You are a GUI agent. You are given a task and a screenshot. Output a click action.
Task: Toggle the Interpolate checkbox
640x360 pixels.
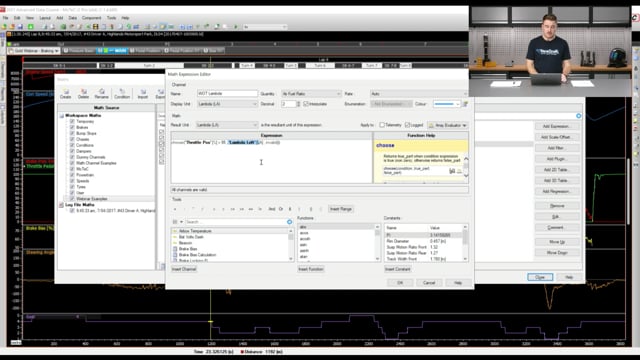coord(306,104)
